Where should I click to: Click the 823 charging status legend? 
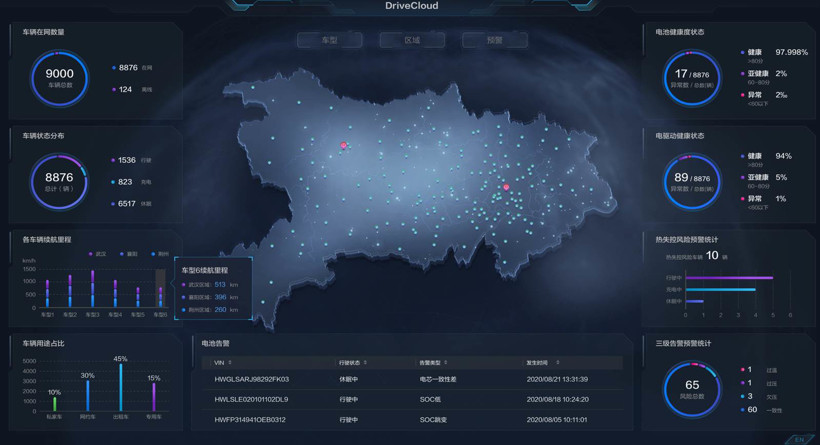point(131,182)
